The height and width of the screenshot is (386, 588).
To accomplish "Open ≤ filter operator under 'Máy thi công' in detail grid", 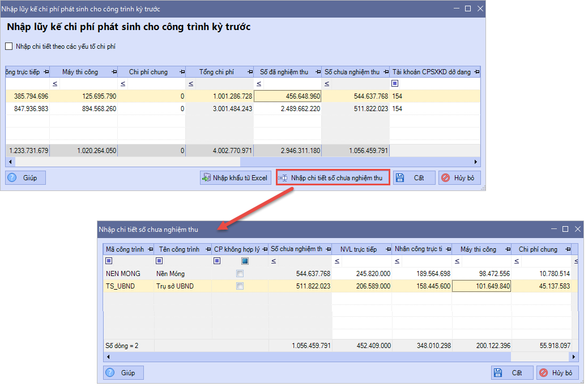I will [455, 261].
